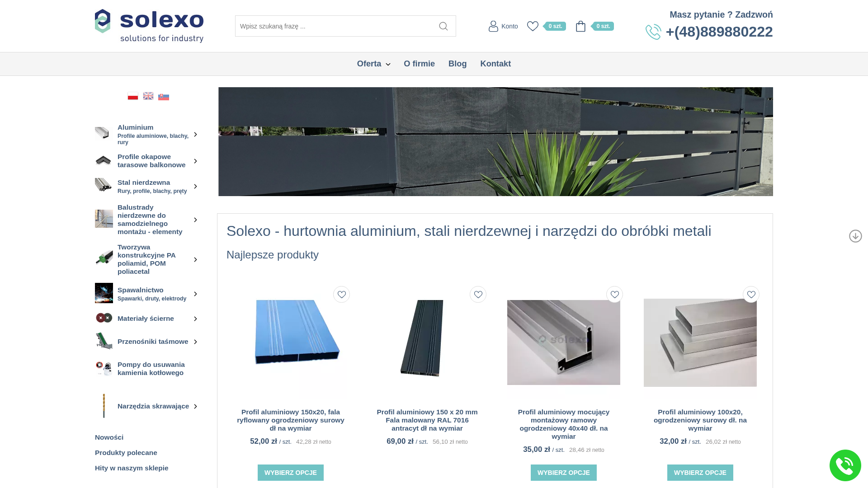This screenshot has height=488, width=868.
Task: Expand Balustrady nierdzewne category chevron
Action: click(x=195, y=220)
